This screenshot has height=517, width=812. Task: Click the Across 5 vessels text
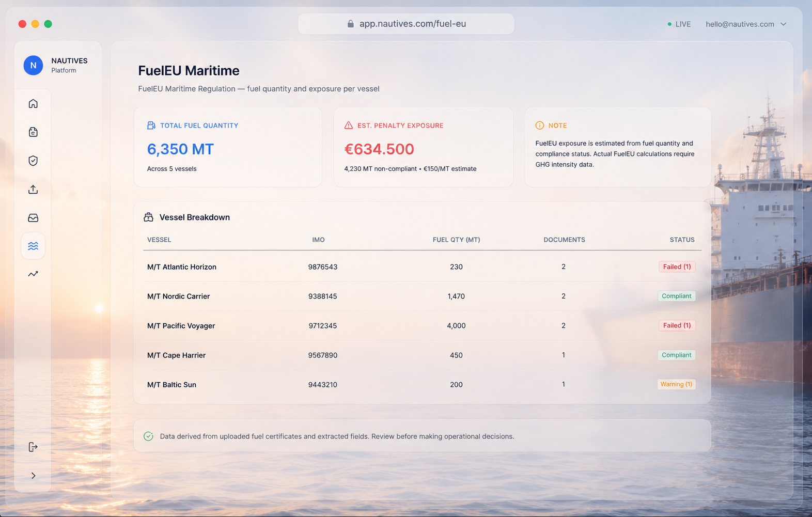pos(171,169)
